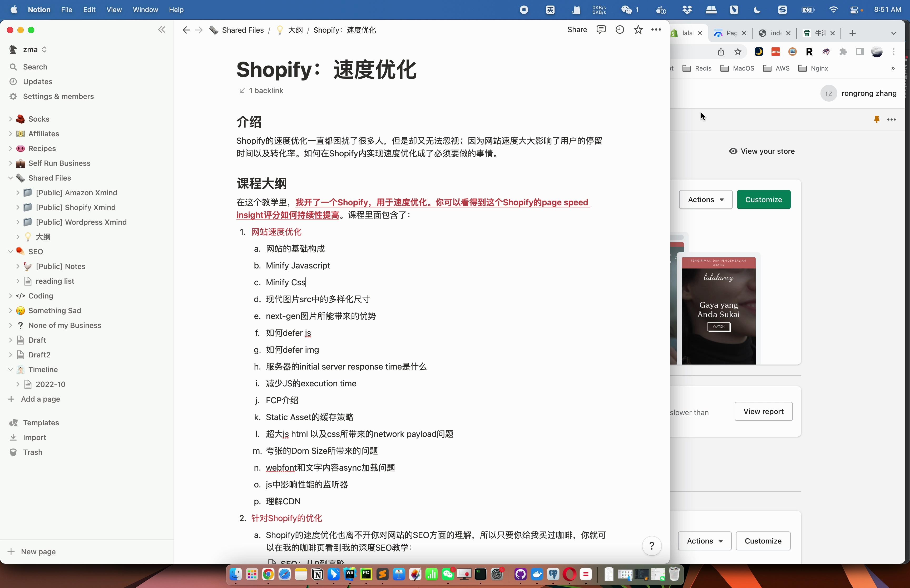Click View your store in Shopify
910x588 pixels.
pyautogui.click(x=762, y=151)
